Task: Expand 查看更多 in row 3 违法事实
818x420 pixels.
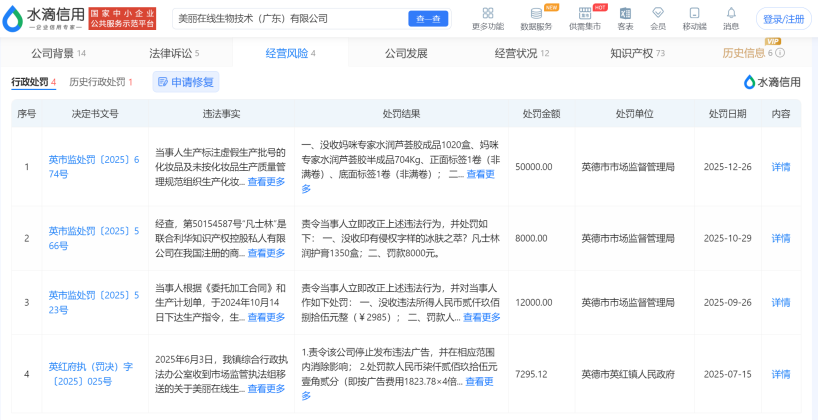Action: tap(266, 317)
